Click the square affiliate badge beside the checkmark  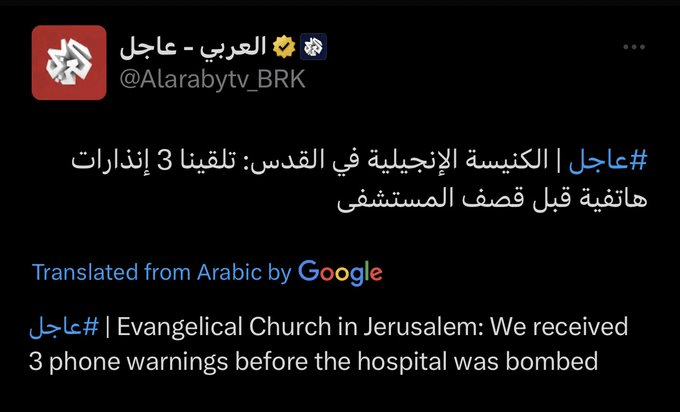coord(313,46)
